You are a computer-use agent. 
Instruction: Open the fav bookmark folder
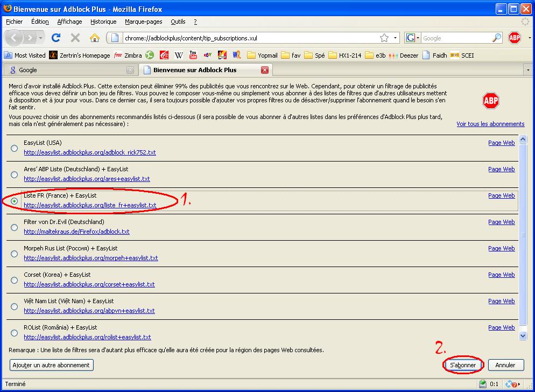(x=291, y=55)
